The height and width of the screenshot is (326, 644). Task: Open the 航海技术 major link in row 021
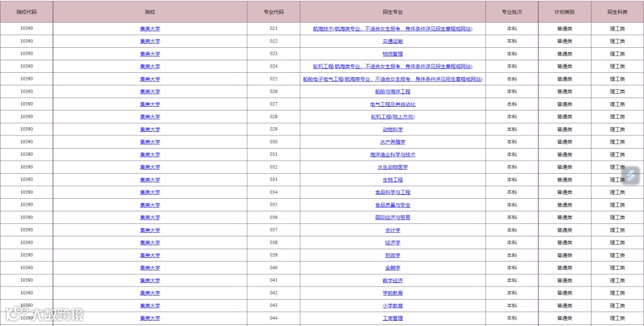point(392,29)
